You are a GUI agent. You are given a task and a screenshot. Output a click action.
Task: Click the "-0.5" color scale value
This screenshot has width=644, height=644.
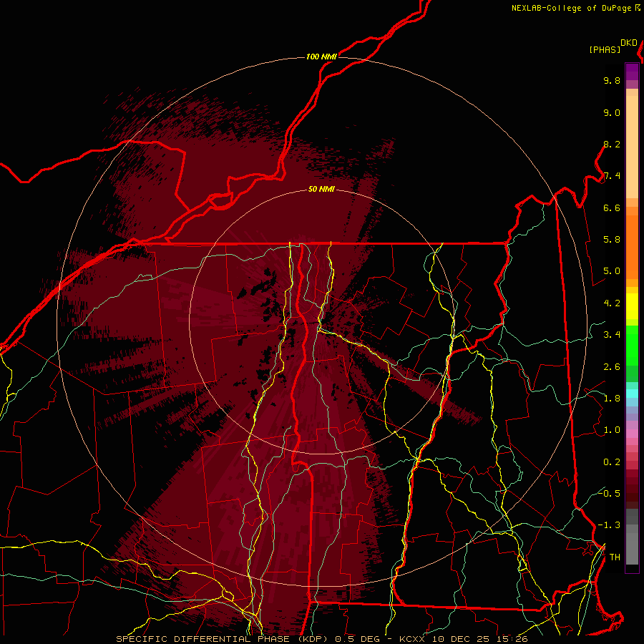pos(609,493)
